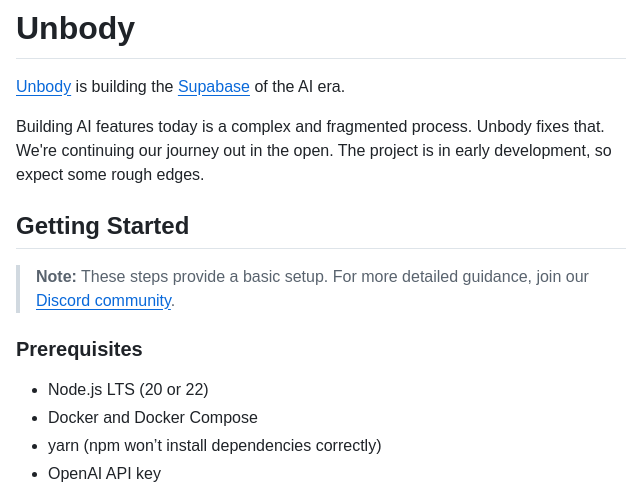
Task: Click the words "of the AI era"
Action: click(x=299, y=87)
